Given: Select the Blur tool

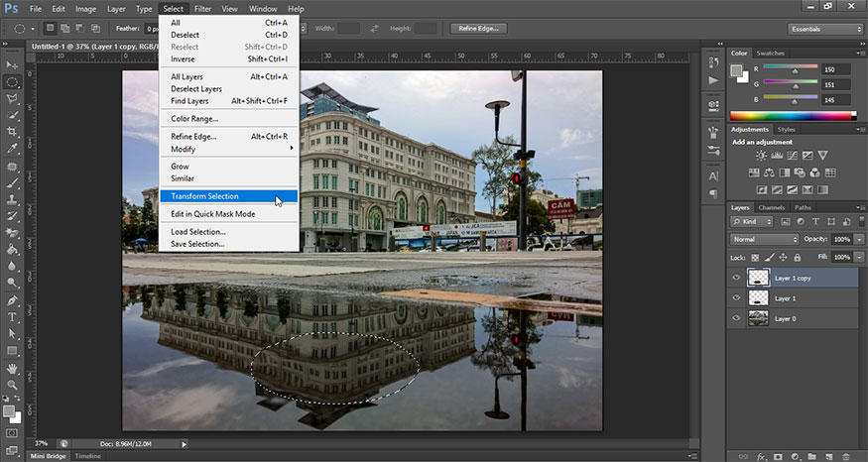Looking at the screenshot, I should pyautogui.click(x=12, y=266).
